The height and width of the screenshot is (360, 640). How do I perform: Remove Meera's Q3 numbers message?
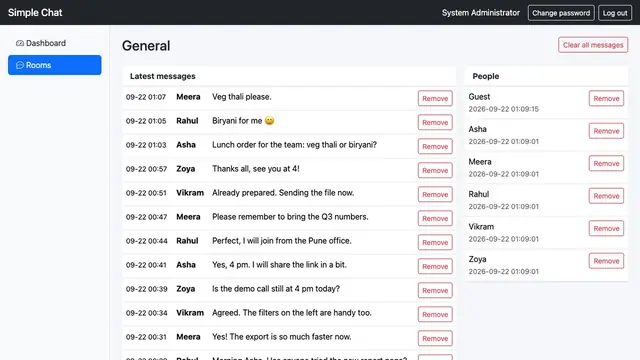point(435,218)
